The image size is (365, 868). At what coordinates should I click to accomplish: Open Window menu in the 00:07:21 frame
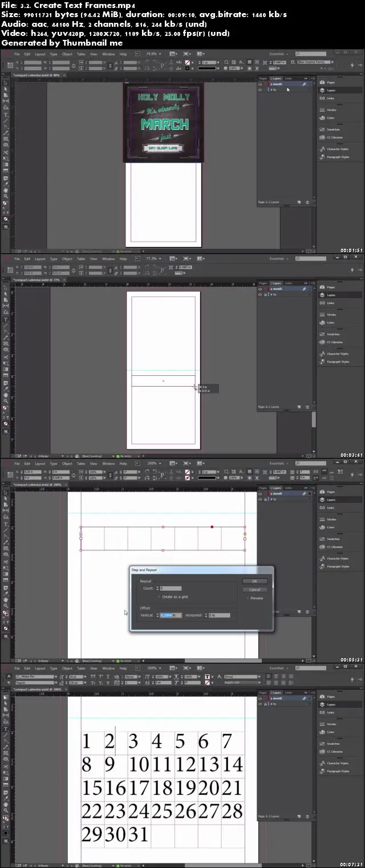tap(108, 668)
